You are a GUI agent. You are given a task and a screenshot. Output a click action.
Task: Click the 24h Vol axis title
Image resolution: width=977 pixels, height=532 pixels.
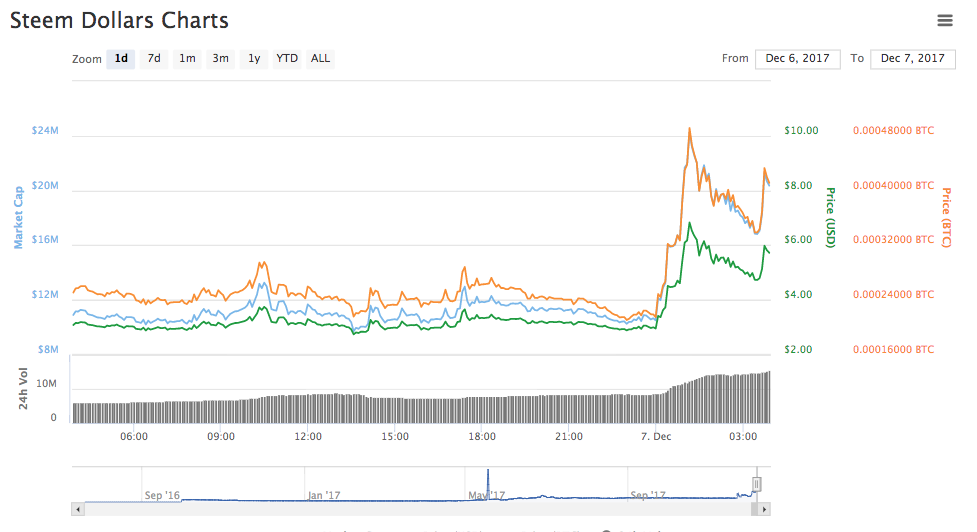(x=23, y=389)
